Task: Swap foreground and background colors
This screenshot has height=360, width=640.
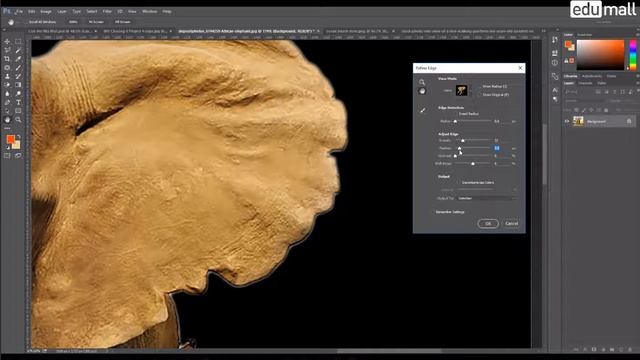Action: click(18, 137)
